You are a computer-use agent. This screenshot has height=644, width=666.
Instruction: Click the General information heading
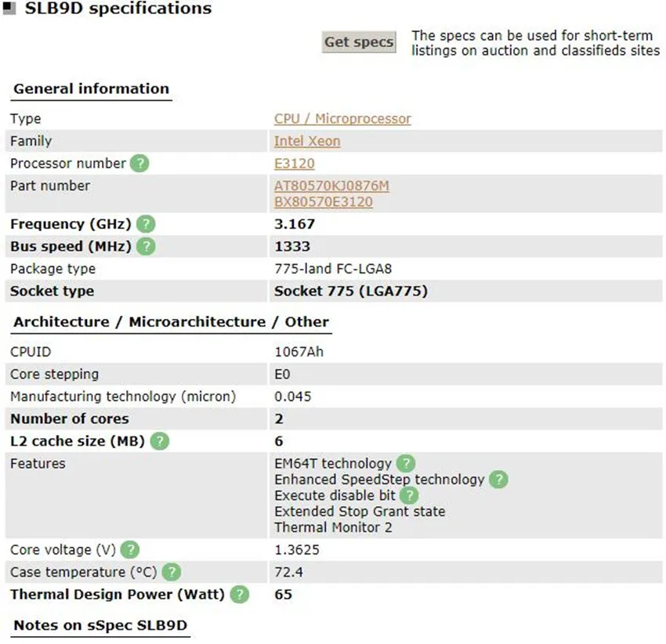click(x=92, y=89)
